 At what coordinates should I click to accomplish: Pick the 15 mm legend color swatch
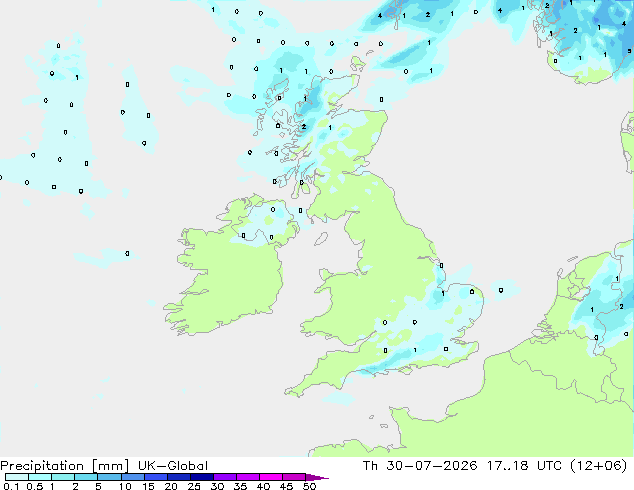coord(155,477)
